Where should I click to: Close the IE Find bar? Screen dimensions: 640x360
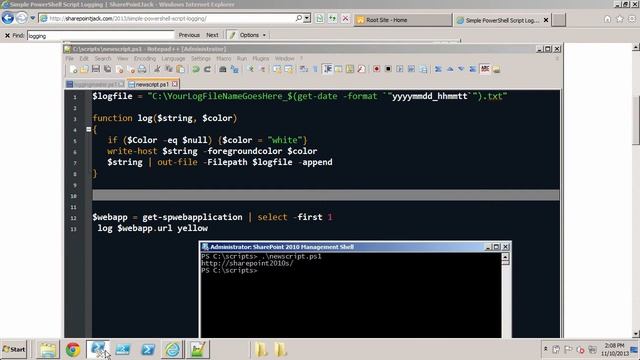click(x=7, y=36)
